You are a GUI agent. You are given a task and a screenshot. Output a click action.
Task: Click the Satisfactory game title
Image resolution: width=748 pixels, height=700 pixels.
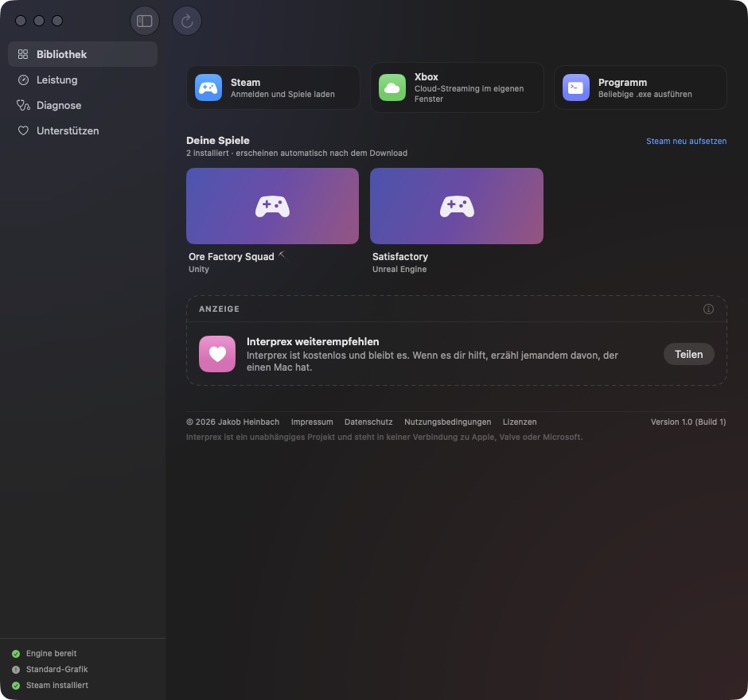pos(400,257)
